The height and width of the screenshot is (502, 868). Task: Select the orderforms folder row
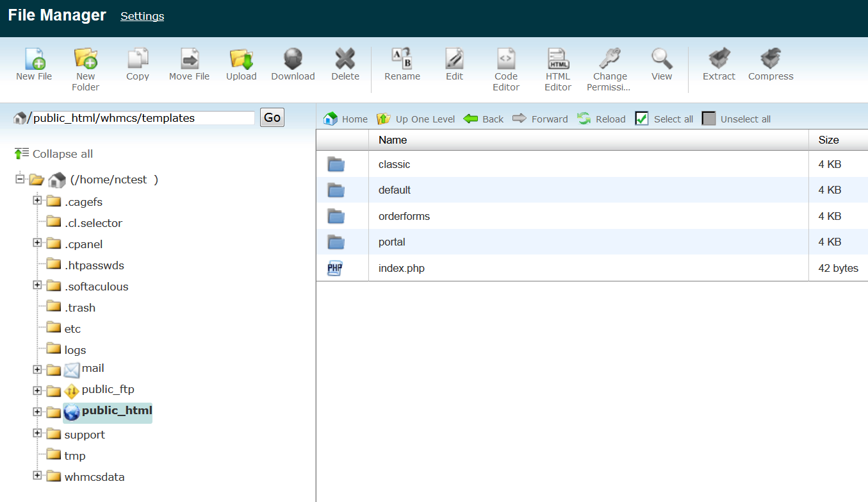(592, 216)
